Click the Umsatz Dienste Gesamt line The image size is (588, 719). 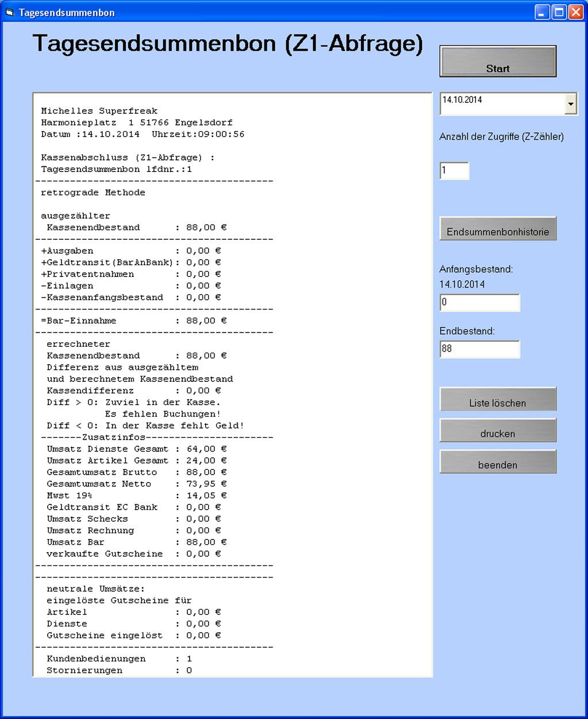pyautogui.click(x=137, y=449)
